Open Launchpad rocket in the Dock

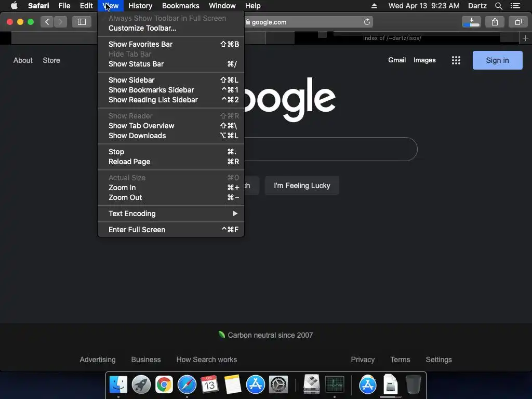[x=141, y=385]
